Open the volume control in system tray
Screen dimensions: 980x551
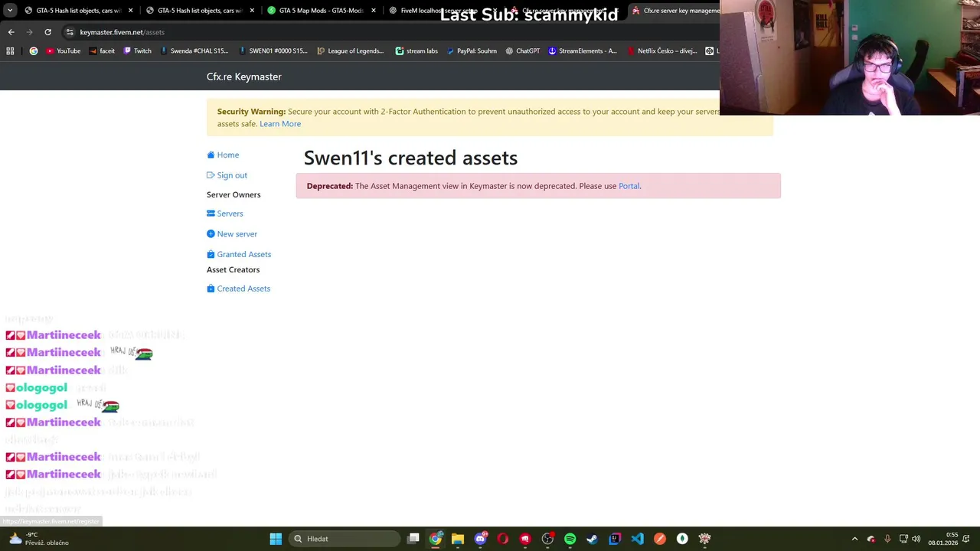pyautogui.click(x=916, y=539)
